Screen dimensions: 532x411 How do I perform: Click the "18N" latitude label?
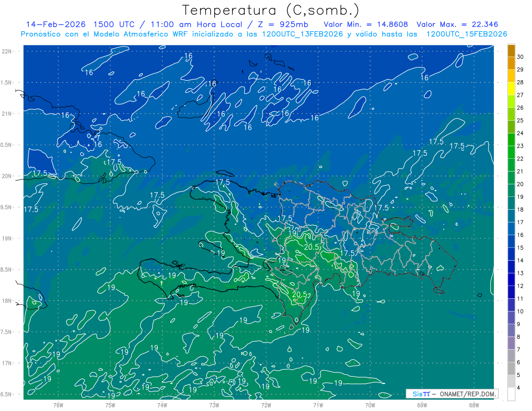click(7, 301)
